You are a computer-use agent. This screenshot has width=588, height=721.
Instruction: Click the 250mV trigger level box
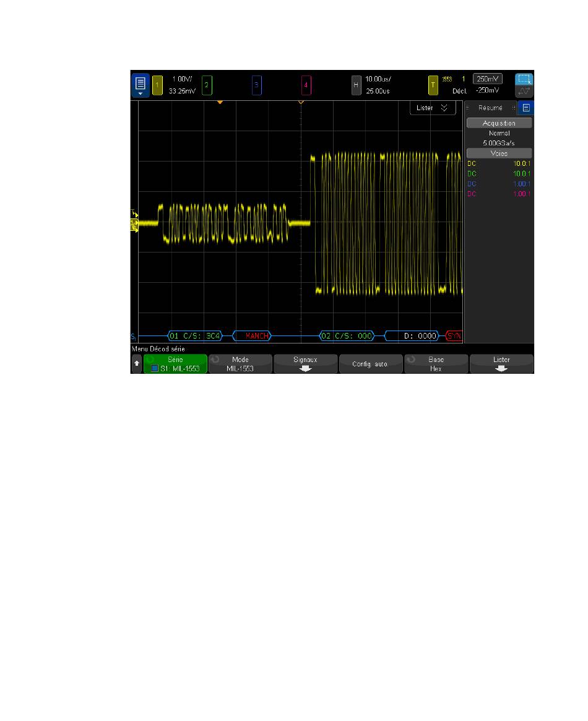click(487, 79)
